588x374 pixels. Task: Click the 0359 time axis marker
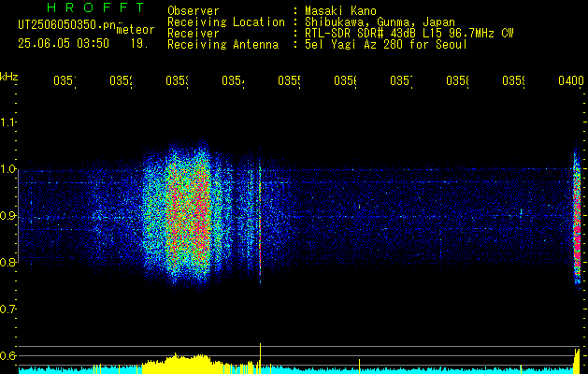(x=514, y=80)
